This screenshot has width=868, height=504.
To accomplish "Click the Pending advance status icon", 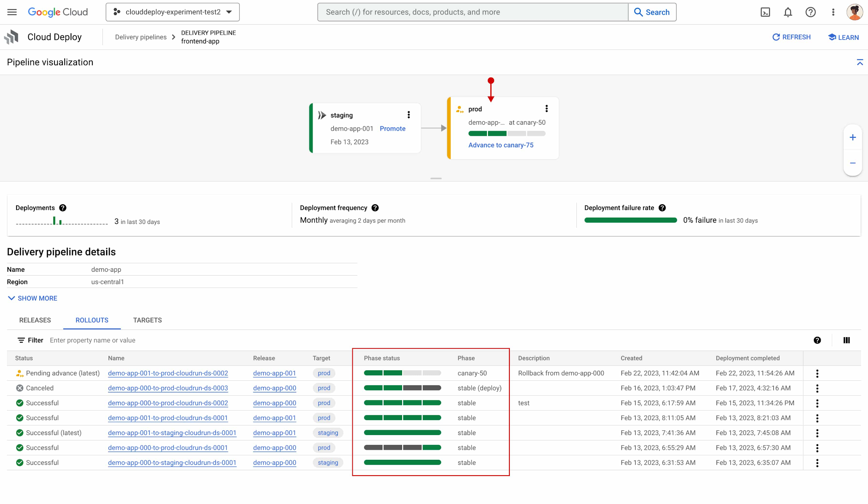I will pyautogui.click(x=19, y=373).
